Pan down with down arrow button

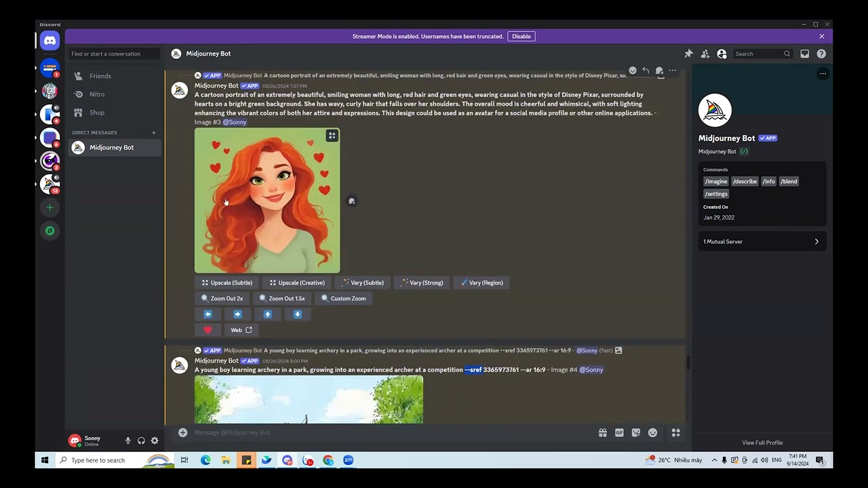point(297,314)
